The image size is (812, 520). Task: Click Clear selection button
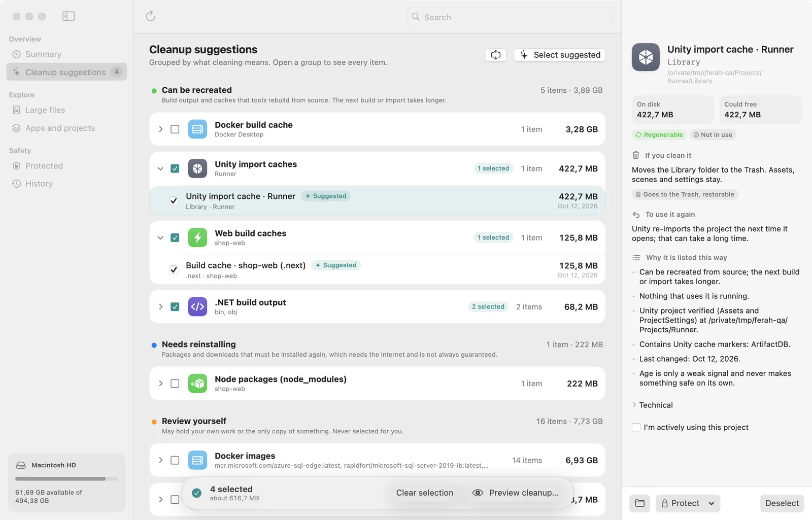[x=425, y=493]
